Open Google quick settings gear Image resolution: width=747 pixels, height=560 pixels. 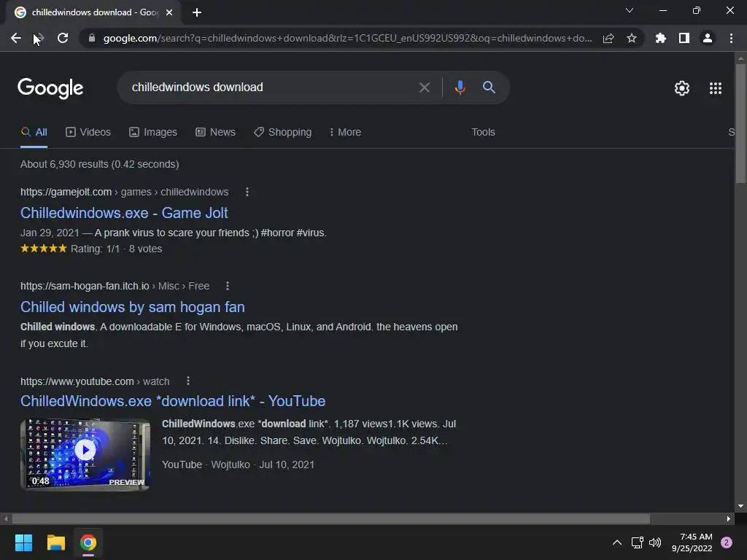682,88
